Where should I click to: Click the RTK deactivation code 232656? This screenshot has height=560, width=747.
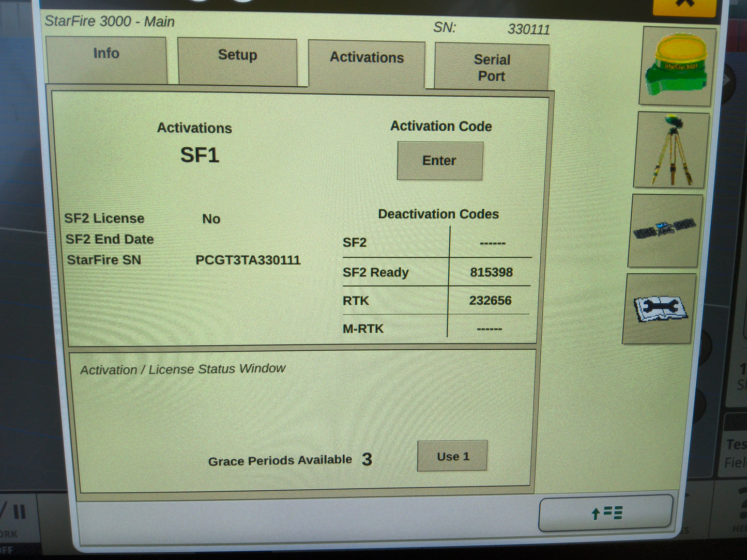tap(490, 300)
